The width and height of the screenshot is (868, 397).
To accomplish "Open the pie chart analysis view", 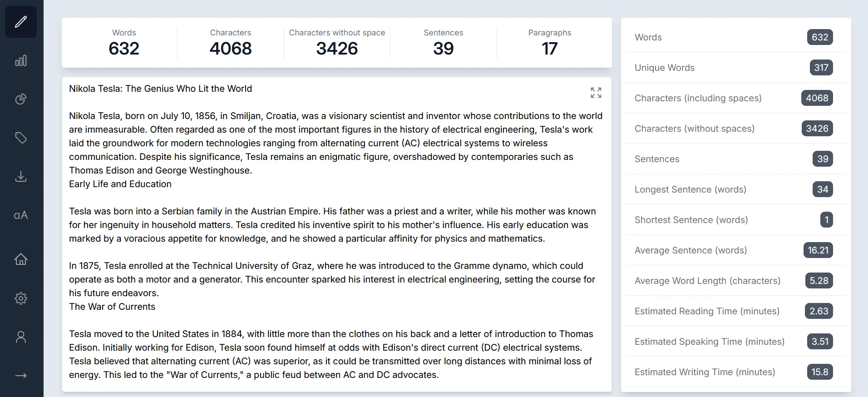I will (21, 99).
